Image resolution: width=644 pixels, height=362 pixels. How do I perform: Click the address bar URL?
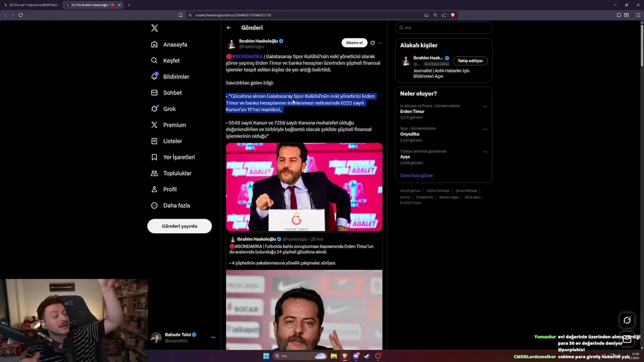coord(233,15)
